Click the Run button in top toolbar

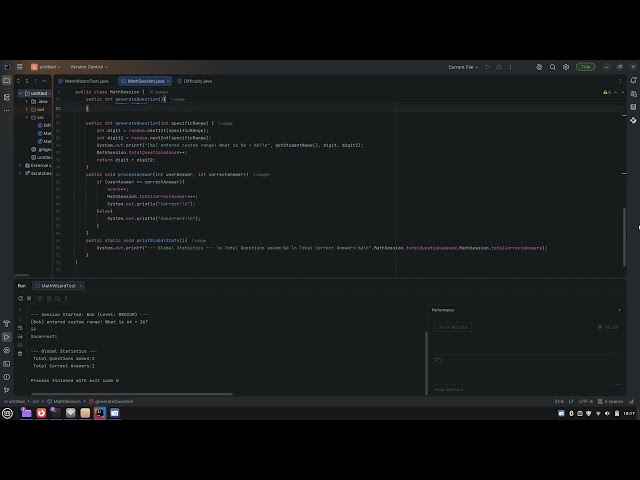point(487,67)
